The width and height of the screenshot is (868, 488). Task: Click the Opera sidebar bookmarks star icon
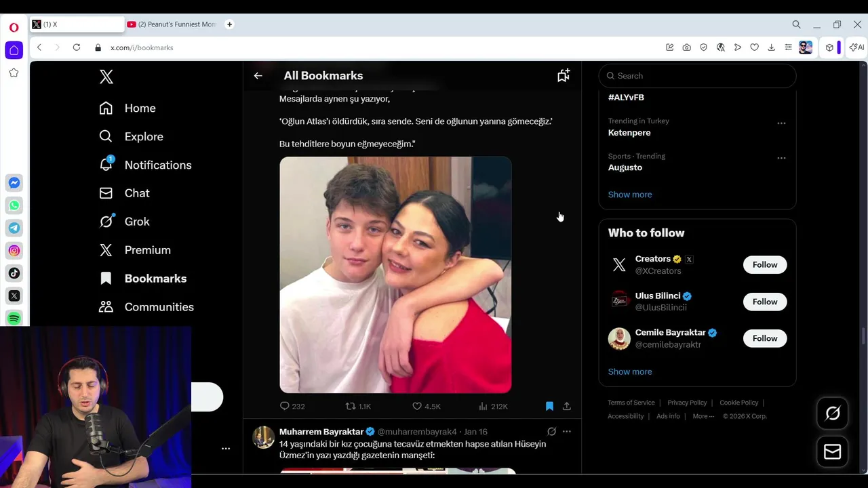tap(14, 73)
